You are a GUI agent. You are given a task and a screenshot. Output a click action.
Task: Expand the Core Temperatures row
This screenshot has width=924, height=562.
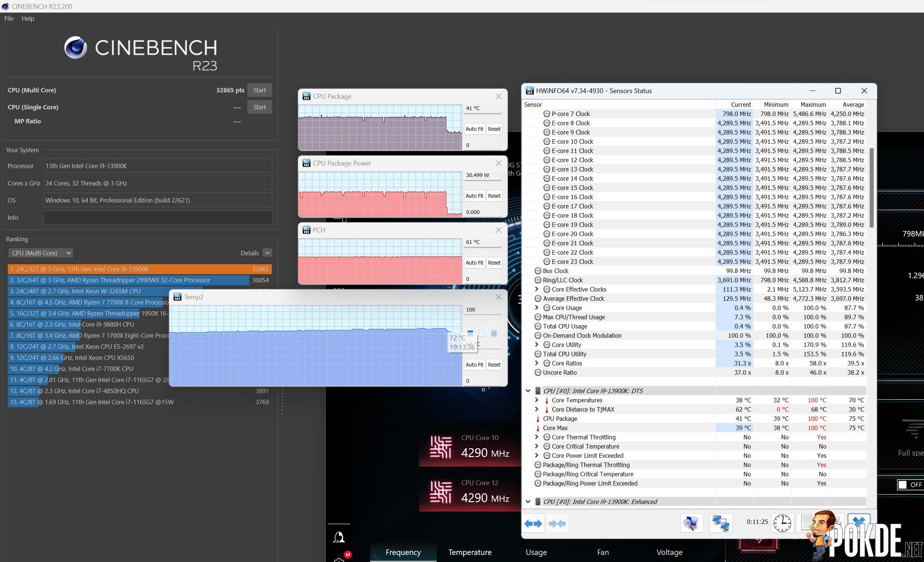(x=537, y=400)
